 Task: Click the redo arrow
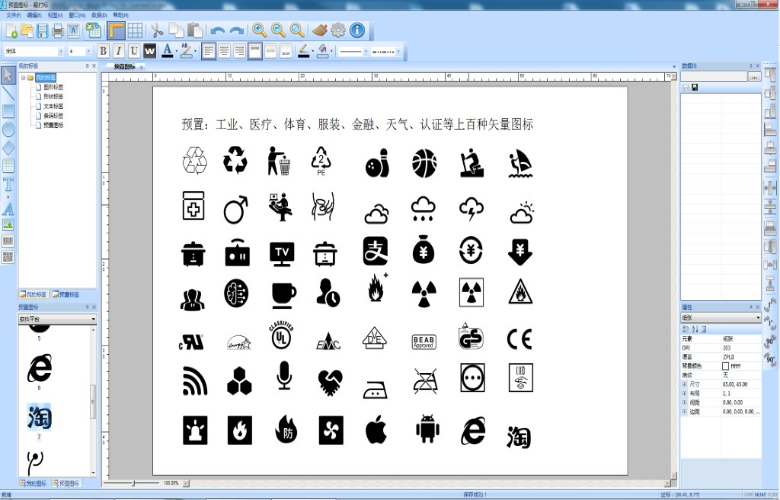click(237, 31)
